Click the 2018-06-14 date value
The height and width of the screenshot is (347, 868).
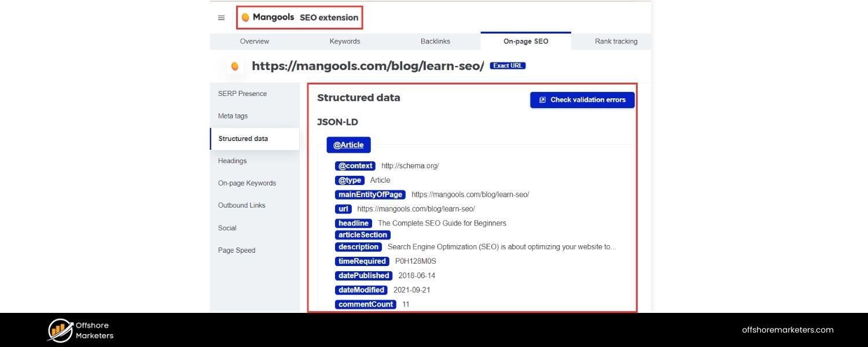pyautogui.click(x=417, y=276)
